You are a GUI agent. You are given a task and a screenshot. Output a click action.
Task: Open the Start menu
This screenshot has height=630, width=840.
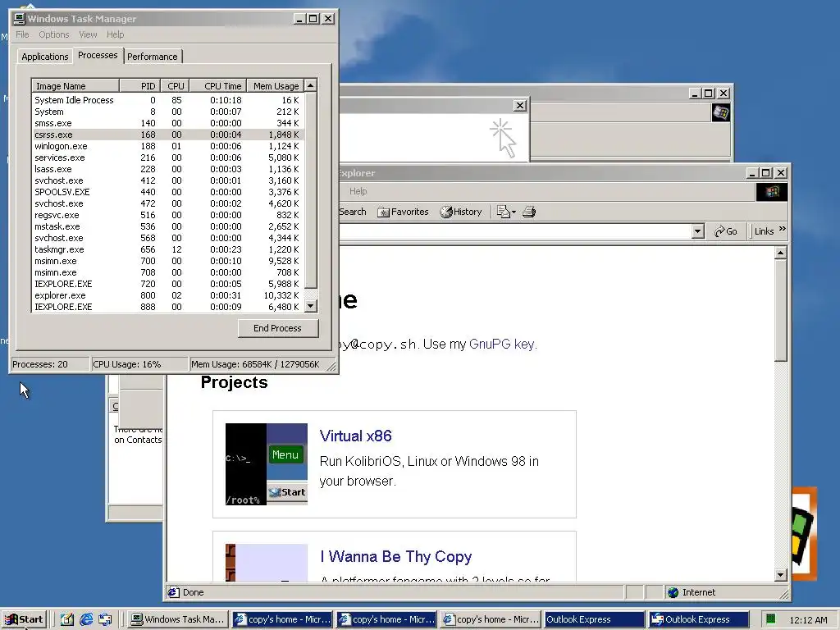tap(24, 619)
